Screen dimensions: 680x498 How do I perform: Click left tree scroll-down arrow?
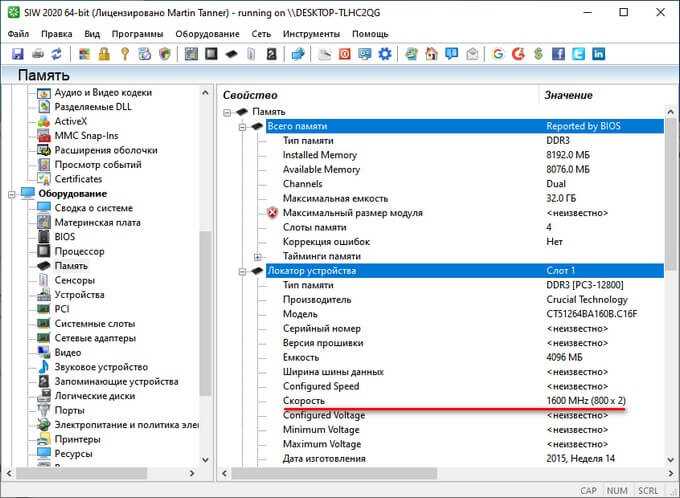coord(205,459)
